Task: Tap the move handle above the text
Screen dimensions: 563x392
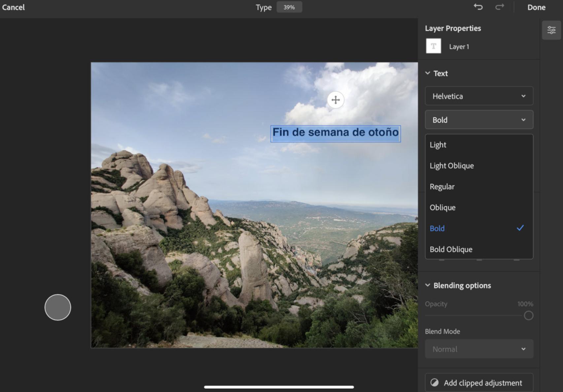Action: coord(335,100)
